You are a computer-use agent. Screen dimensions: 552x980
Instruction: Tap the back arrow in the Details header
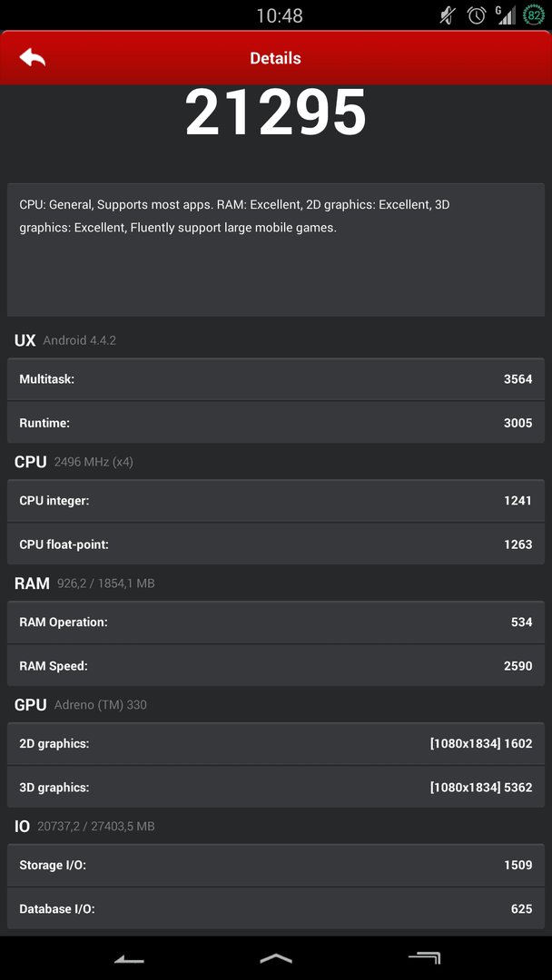[33, 58]
